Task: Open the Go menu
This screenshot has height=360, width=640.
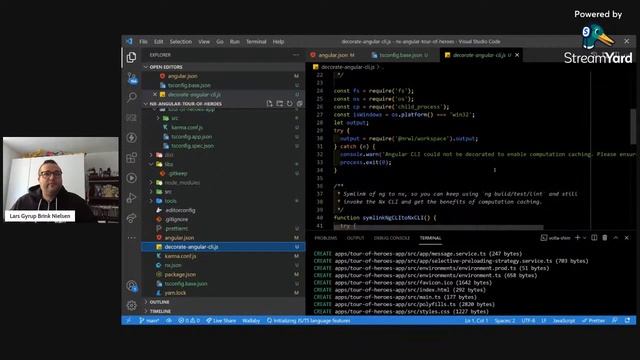Action: tap(220, 42)
